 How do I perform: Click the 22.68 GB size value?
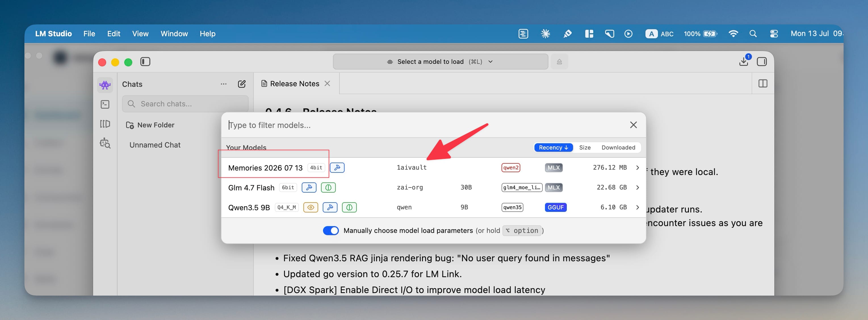coord(612,187)
